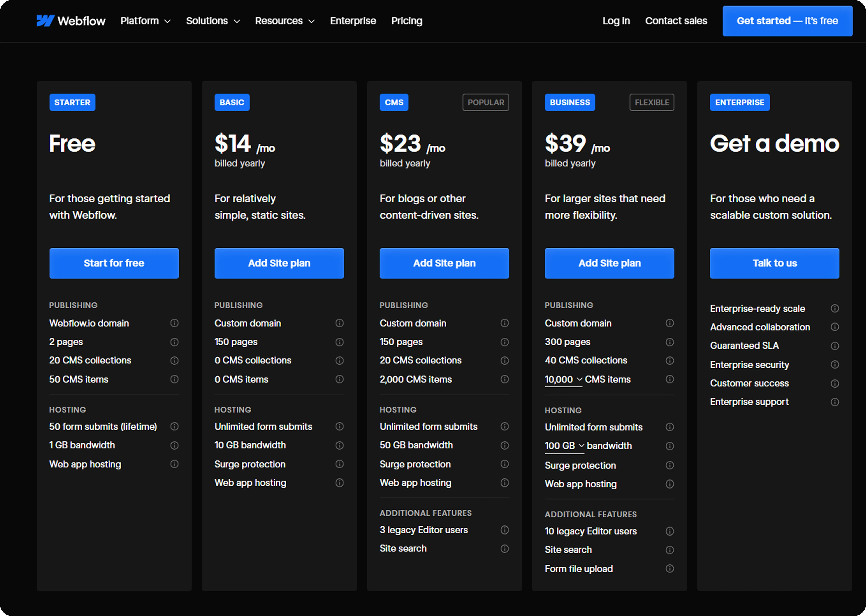Select the BASIC plan badge
The image size is (866, 616).
coord(232,102)
